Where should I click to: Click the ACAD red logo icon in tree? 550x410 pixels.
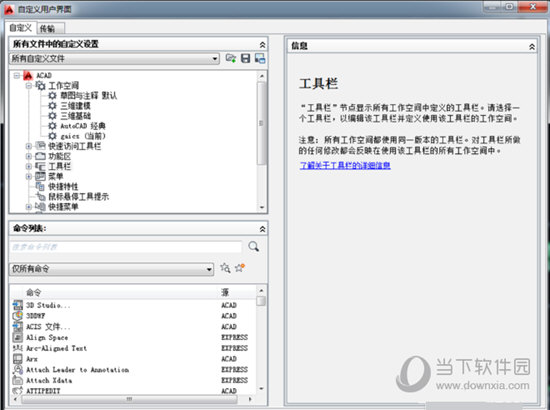click(x=28, y=75)
